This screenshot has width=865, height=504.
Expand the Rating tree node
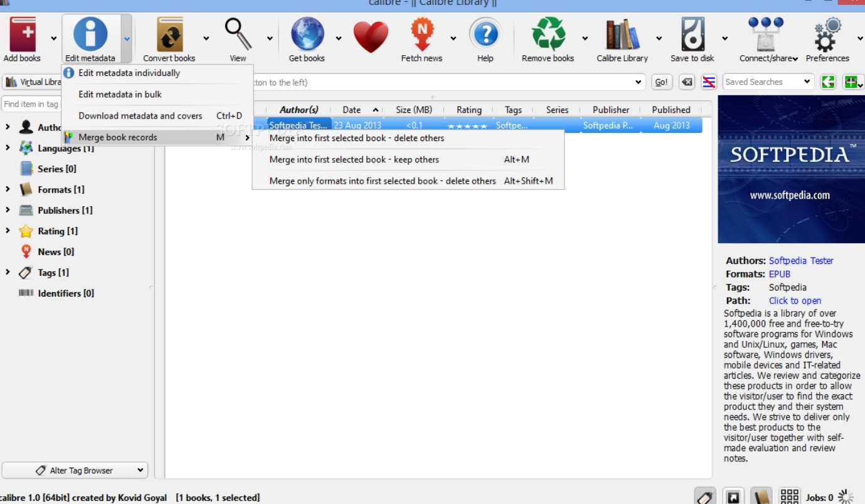tap(8, 231)
